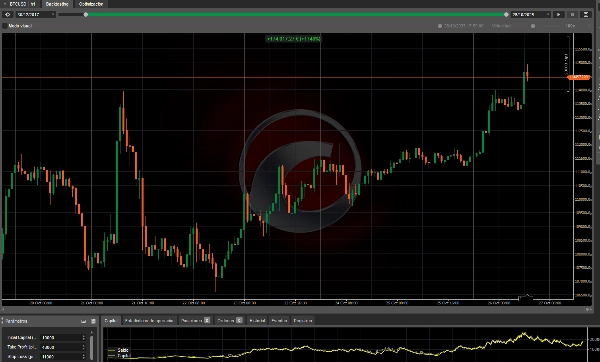Enable the Modo visual checkbox

5,26
